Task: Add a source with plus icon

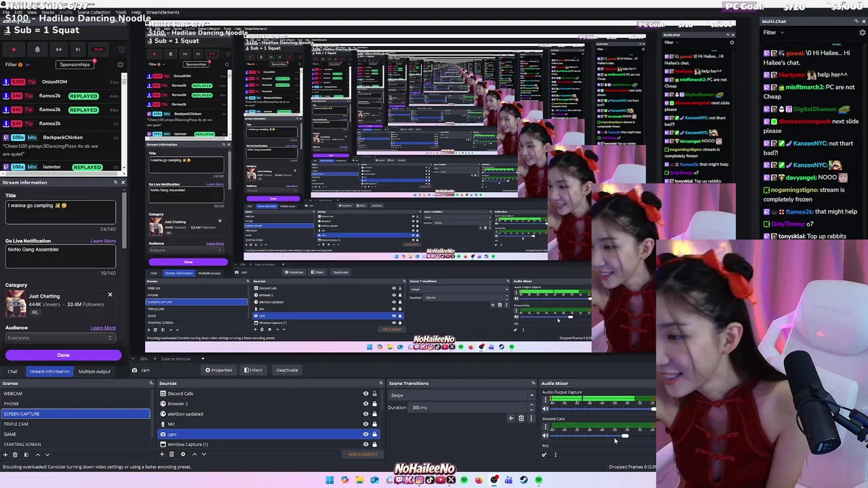Action: (x=163, y=454)
